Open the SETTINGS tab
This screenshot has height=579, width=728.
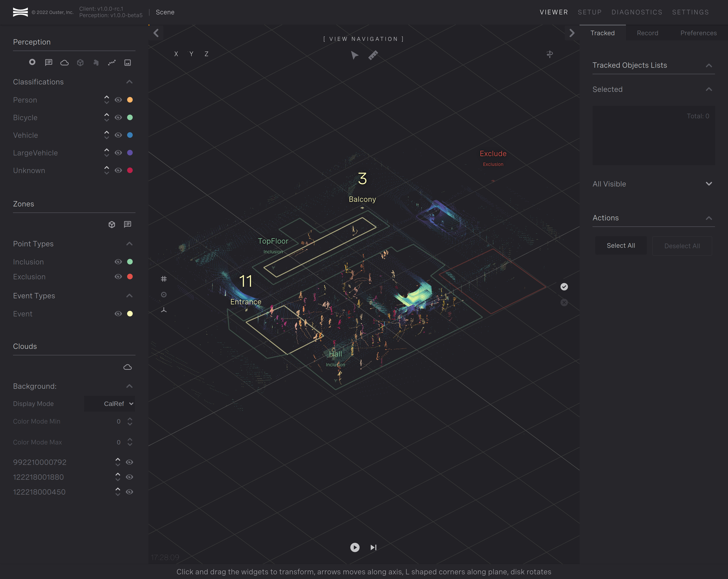(690, 12)
